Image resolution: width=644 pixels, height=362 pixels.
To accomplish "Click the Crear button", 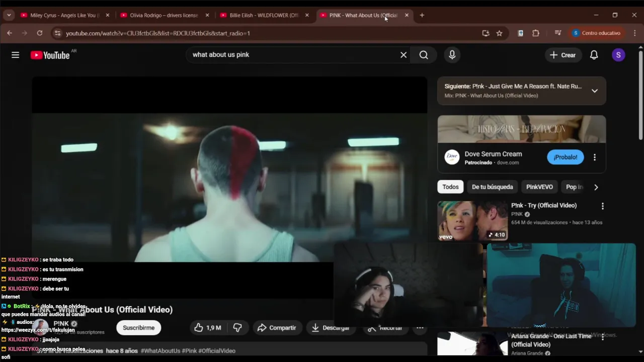I will point(563,55).
